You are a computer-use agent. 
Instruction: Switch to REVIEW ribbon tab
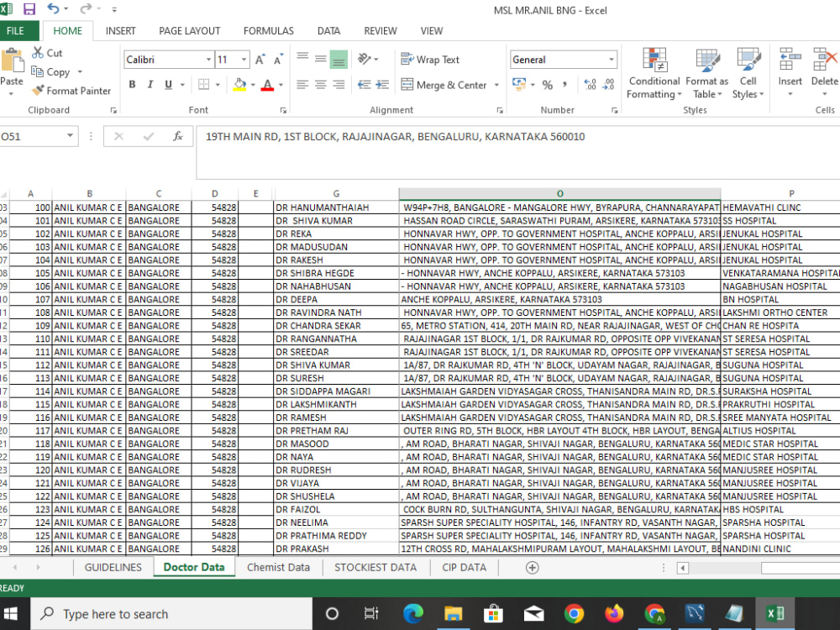click(x=381, y=31)
